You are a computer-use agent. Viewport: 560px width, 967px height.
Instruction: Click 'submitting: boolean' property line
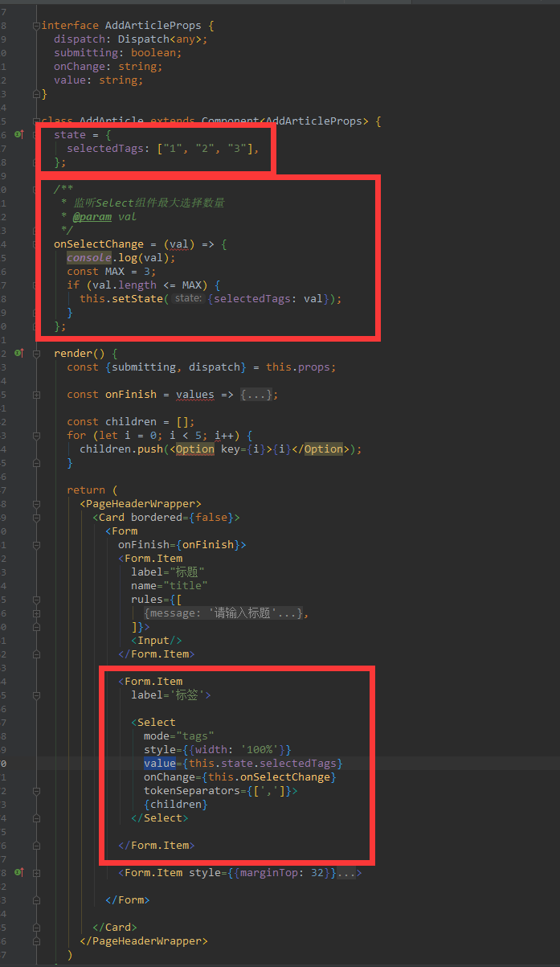pos(118,52)
